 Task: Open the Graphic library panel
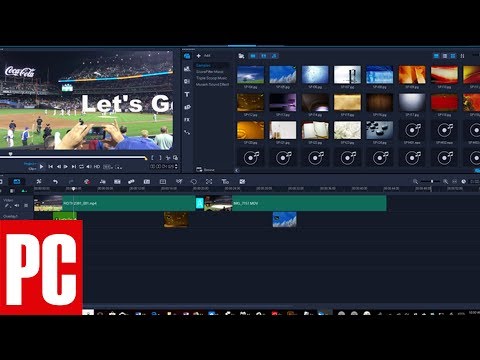pos(187,107)
